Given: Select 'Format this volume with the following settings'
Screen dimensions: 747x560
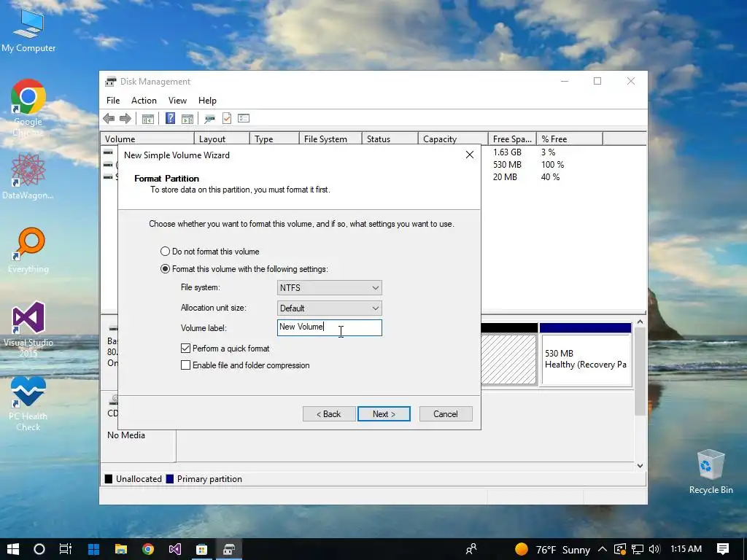Looking at the screenshot, I should (244, 269).
